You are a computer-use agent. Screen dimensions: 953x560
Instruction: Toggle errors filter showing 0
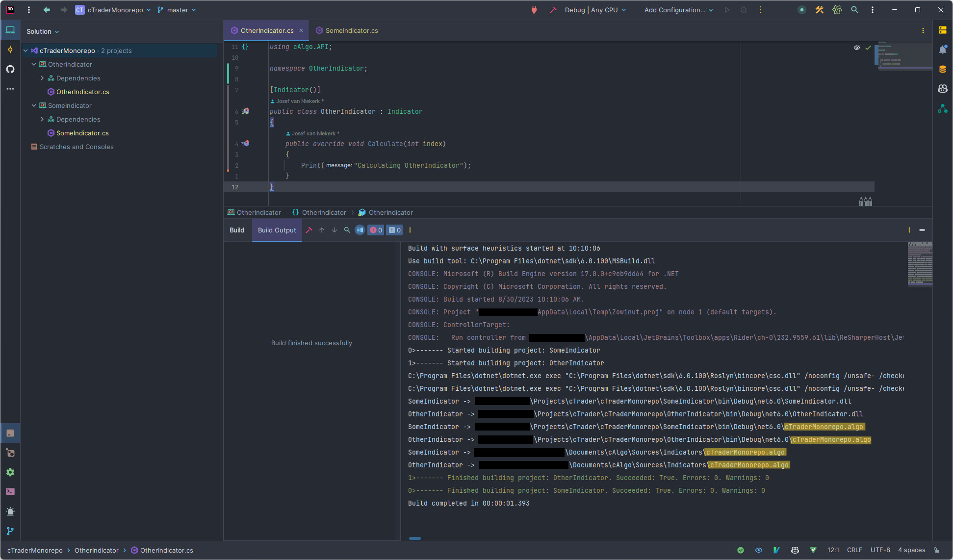coord(376,230)
